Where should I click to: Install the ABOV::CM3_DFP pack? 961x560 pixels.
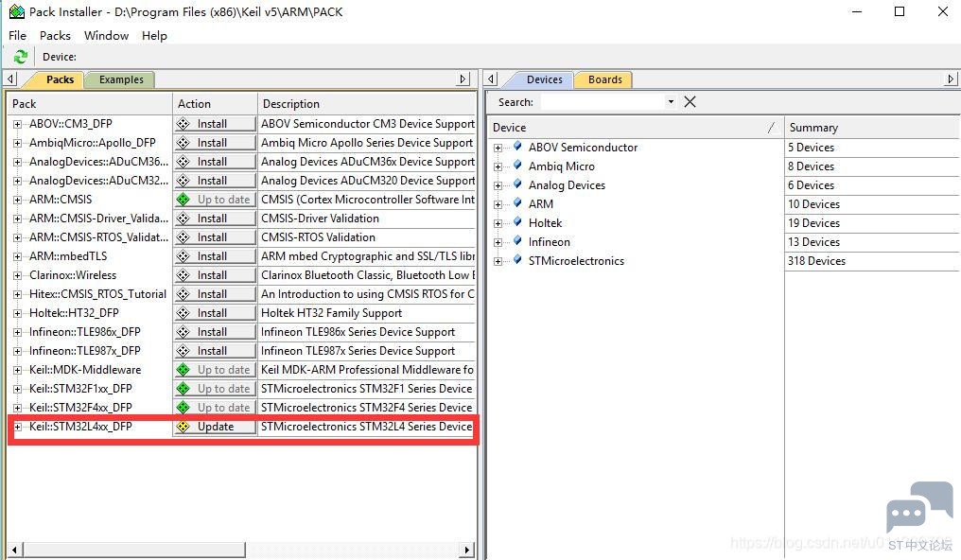[215, 124]
